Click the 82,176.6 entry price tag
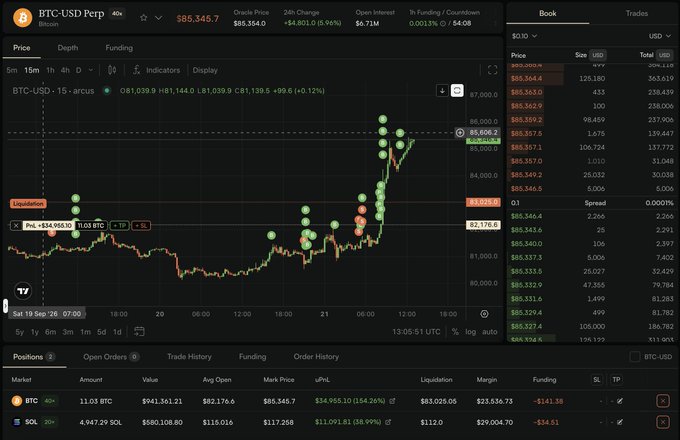Screen dimensions: 680x440 [483, 225]
